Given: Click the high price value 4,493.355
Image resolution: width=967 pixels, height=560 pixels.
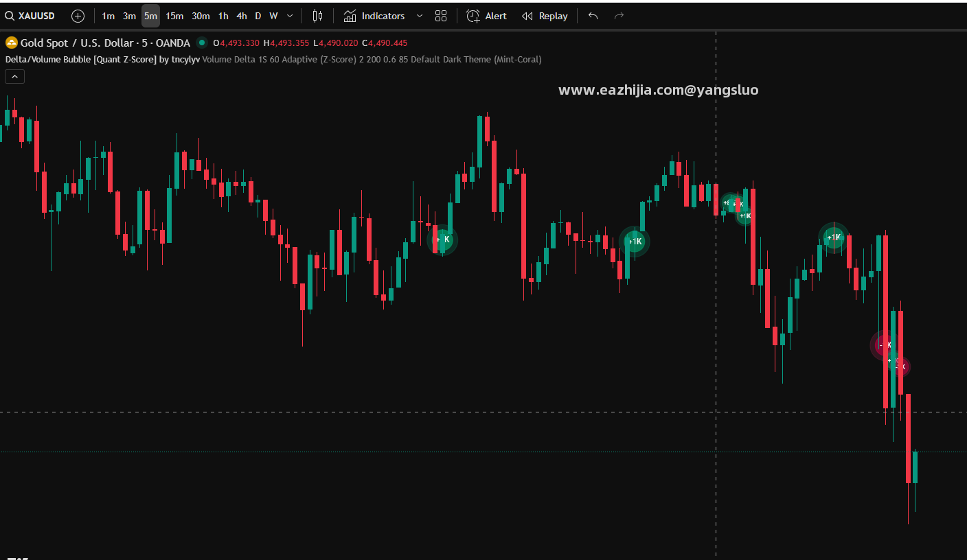Looking at the screenshot, I should click(x=291, y=43).
